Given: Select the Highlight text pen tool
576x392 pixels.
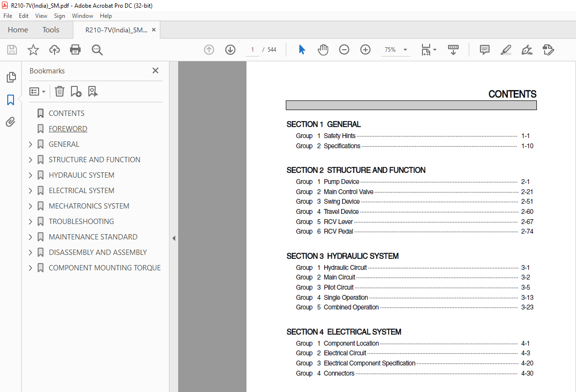Looking at the screenshot, I should point(506,50).
